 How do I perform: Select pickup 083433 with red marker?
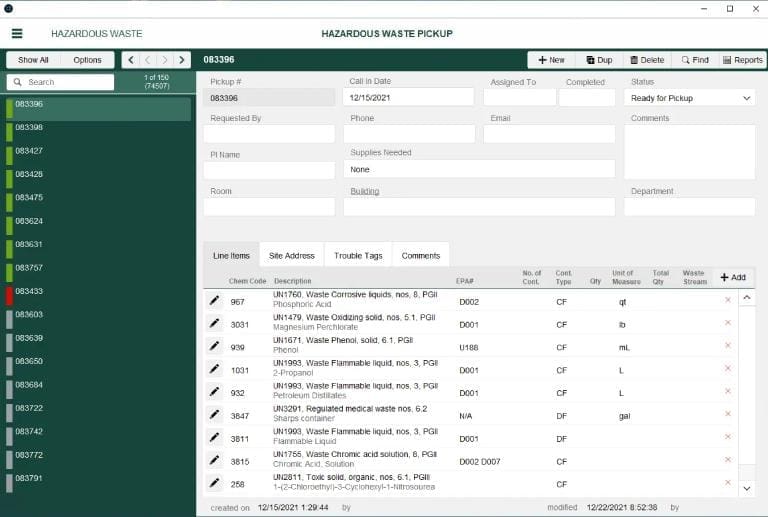click(98, 296)
